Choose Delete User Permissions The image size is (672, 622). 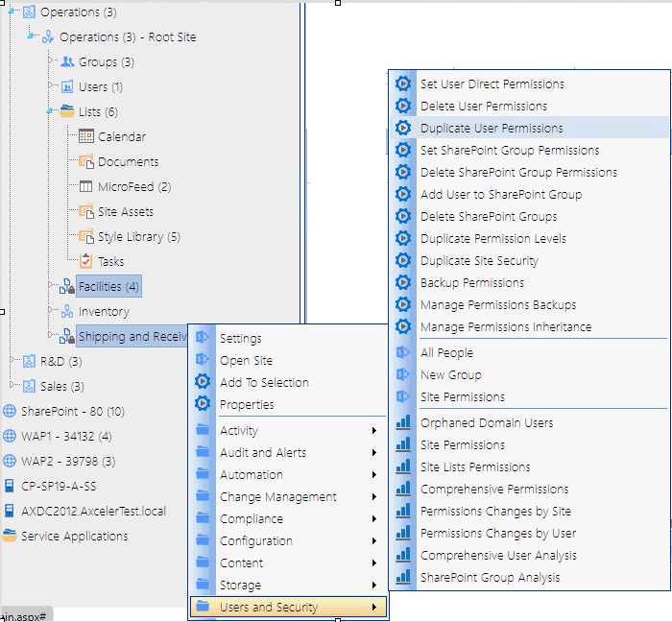point(530,106)
